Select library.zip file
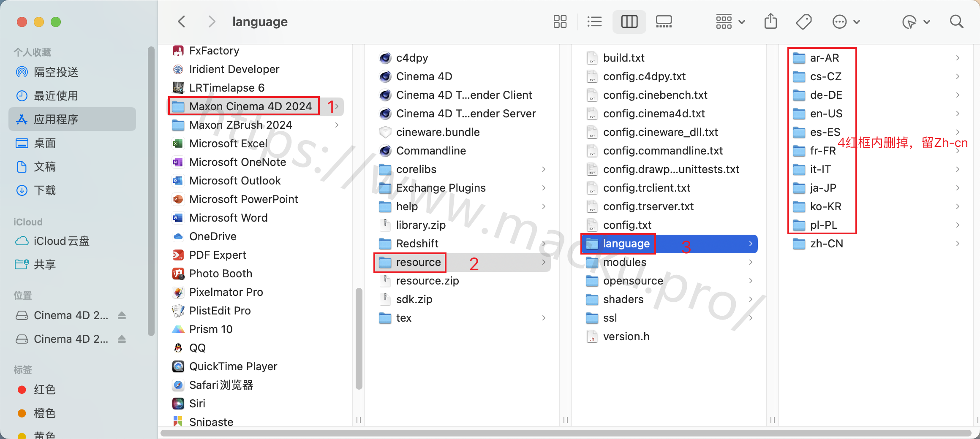The image size is (980, 439). pos(463,225)
